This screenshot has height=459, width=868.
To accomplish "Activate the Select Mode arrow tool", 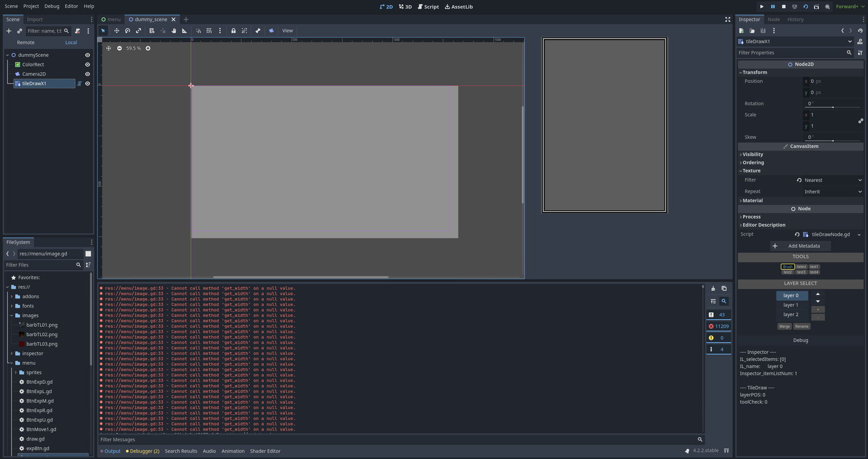I will click(x=103, y=31).
